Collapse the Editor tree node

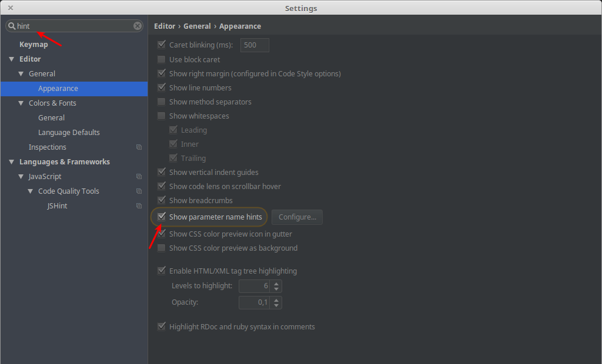(x=12, y=59)
